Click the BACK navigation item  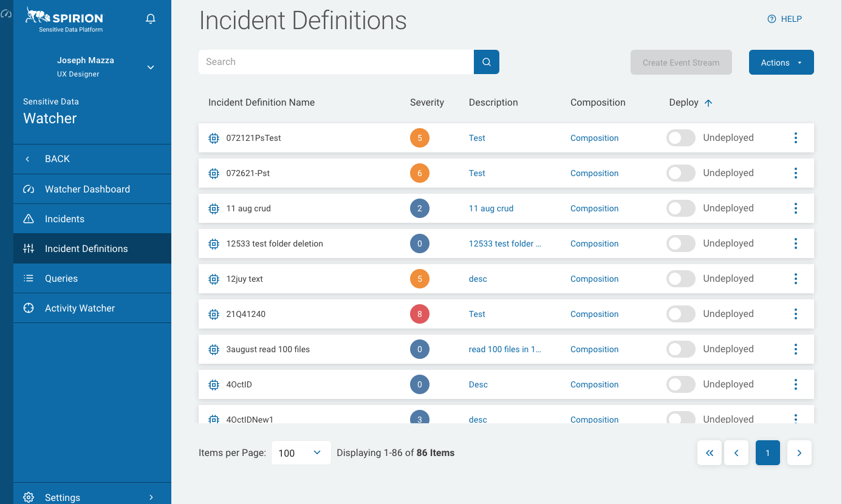pyautogui.click(x=57, y=158)
